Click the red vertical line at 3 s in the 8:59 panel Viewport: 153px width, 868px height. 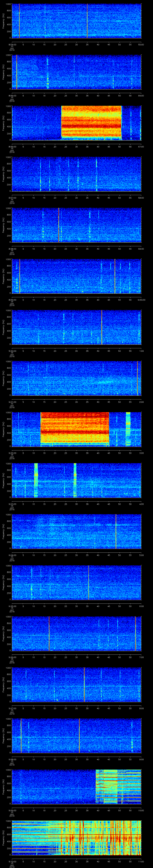pyautogui.click(x=20, y=276)
